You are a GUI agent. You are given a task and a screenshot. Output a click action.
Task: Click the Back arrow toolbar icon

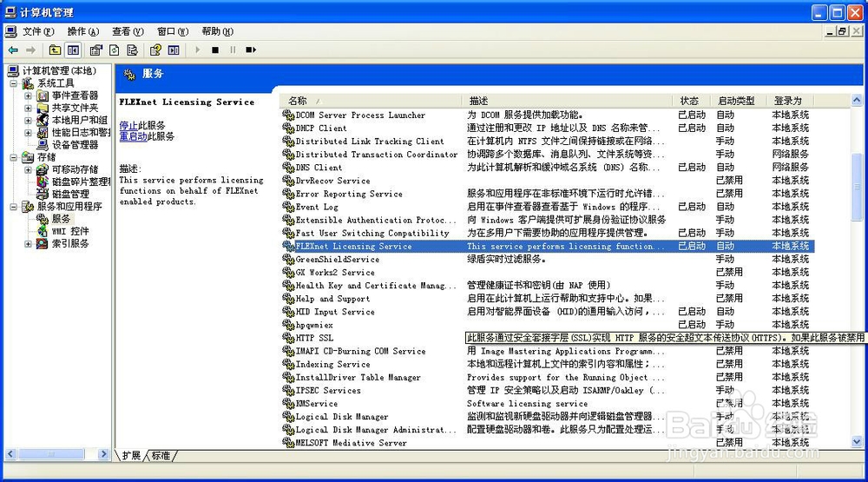coord(13,50)
